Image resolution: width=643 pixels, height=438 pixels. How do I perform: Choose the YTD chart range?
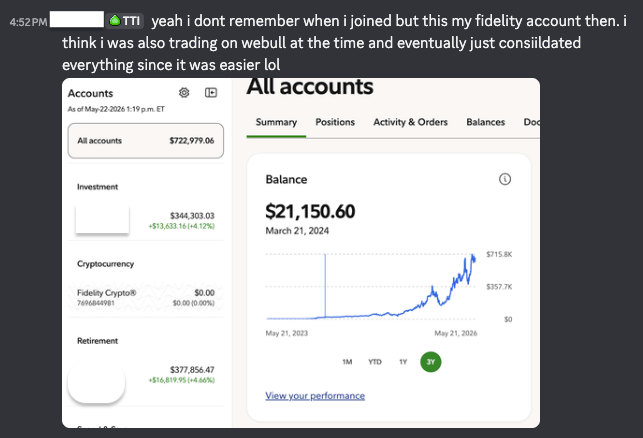(375, 362)
